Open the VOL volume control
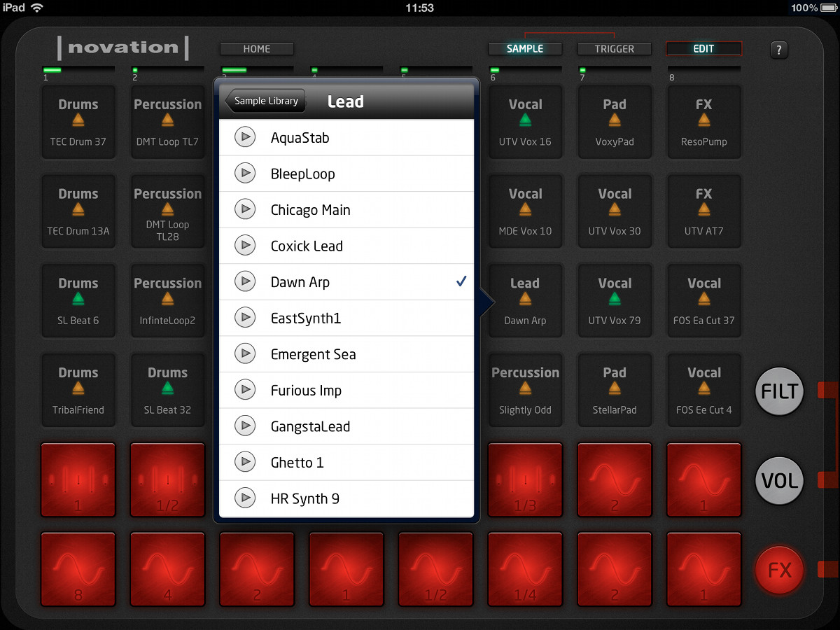The height and width of the screenshot is (630, 840). pyautogui.click(x=779, y=481)
